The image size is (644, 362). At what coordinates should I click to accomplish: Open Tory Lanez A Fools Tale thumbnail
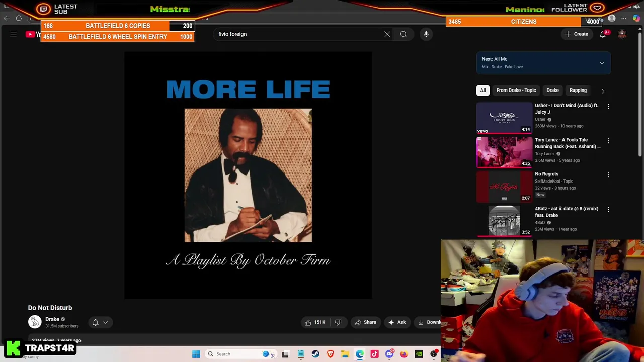(504, 152)
